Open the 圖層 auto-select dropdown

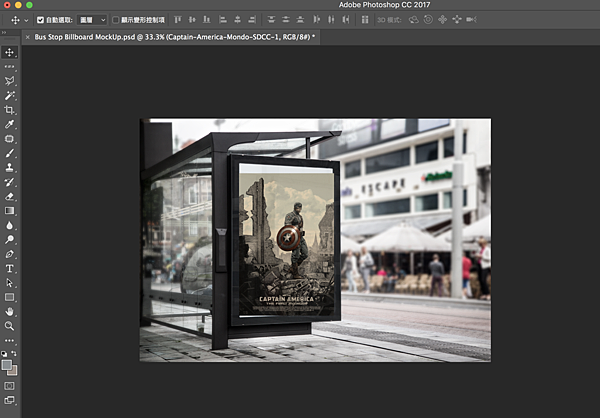tap(91, 19)
